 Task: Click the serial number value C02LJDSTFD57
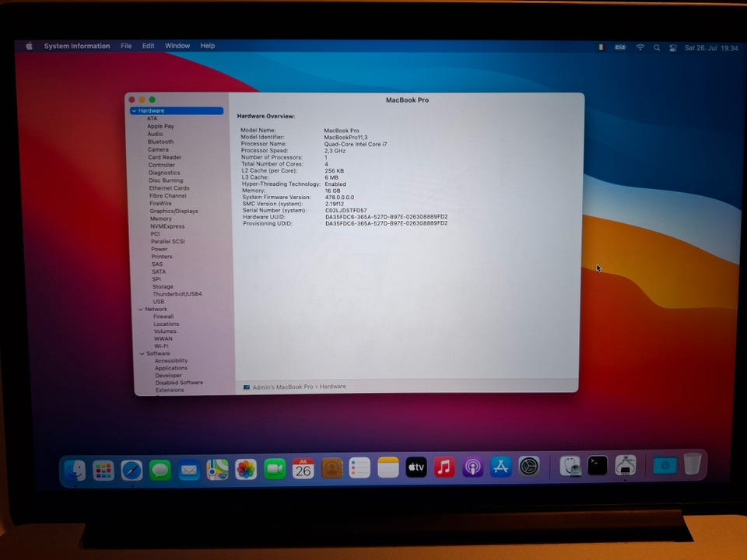click(x=345, y=211)
